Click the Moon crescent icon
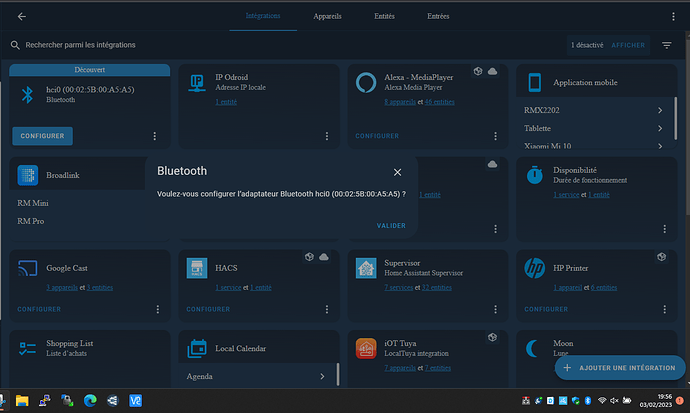 tap(532, 348)
